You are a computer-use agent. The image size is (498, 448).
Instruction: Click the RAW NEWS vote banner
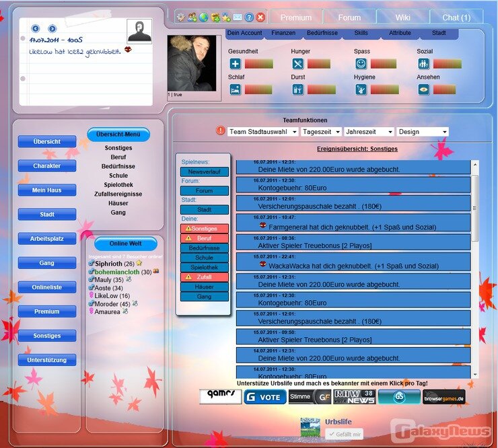354,397
